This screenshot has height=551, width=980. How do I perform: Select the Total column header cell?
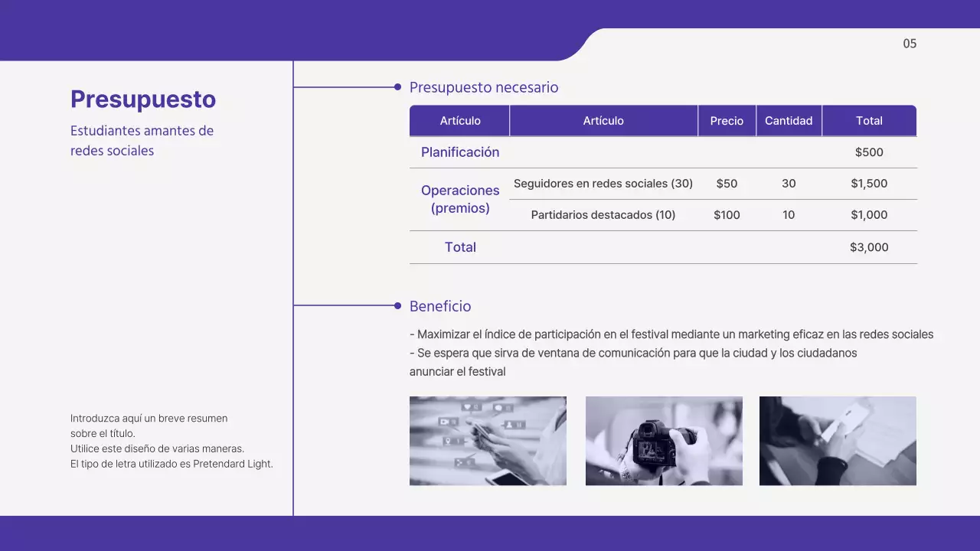(x=870, y=120)
